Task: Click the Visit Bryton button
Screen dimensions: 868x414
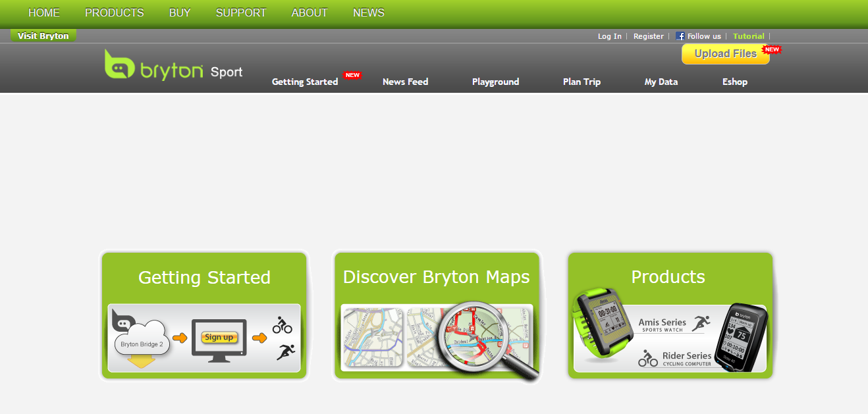Action: pos(43,36)
